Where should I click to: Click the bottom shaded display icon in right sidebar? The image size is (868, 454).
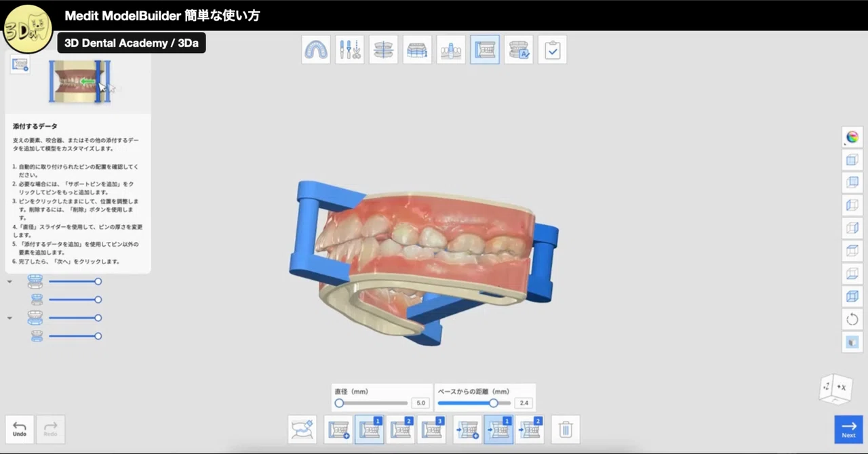click(852, 342)
